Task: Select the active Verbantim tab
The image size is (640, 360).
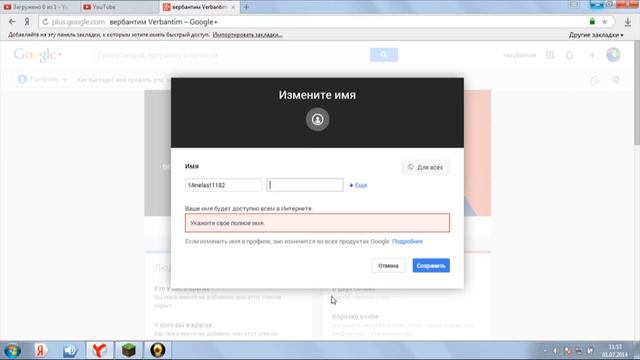Action: pos(199,7)
